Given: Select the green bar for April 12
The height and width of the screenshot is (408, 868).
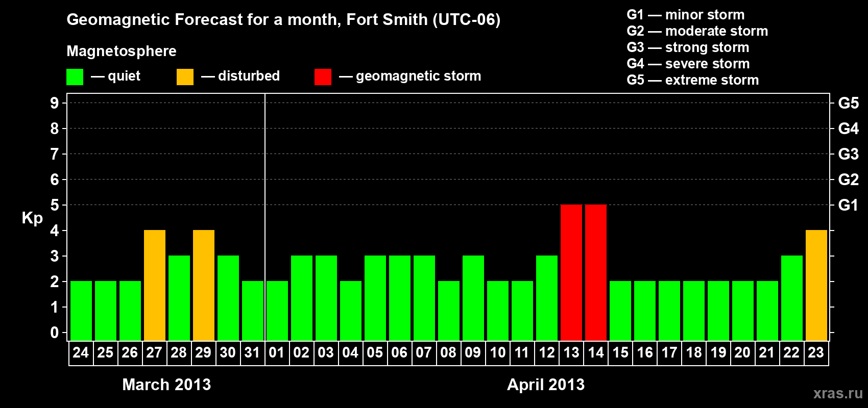Looking at the screenshot, I should 547,298.
